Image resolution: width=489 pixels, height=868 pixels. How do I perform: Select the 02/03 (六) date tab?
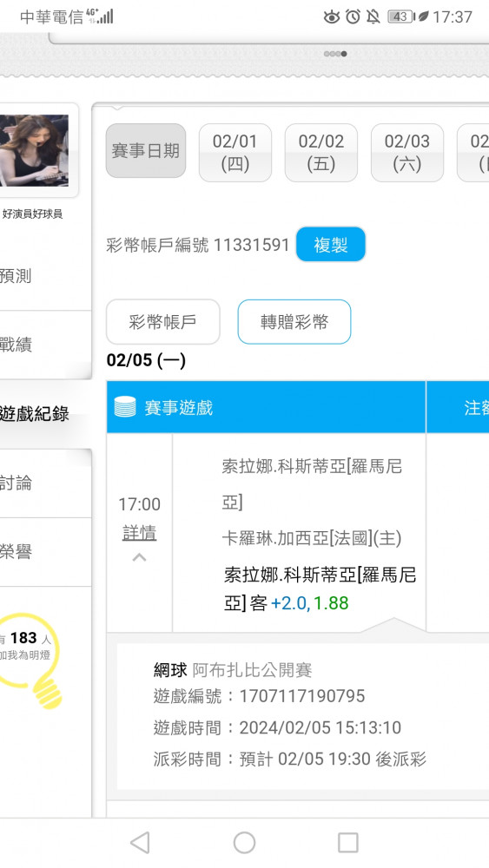point(407,152)
